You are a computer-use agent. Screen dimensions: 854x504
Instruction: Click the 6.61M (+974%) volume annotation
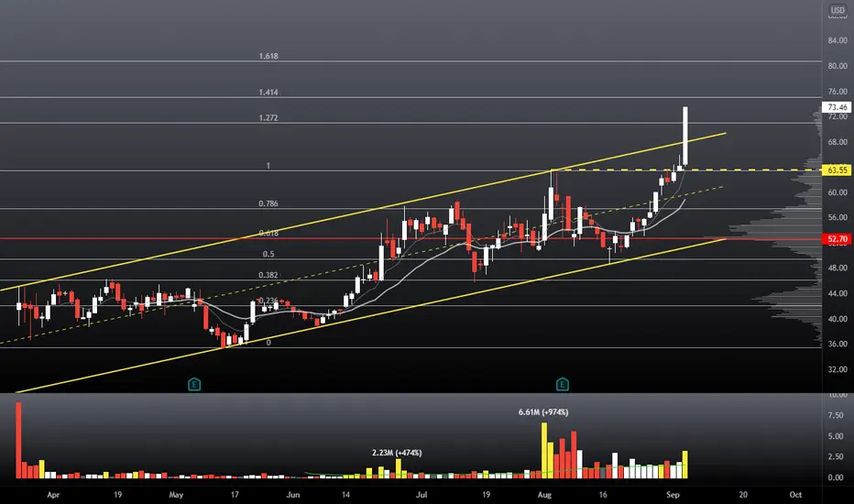coord(543,412)
